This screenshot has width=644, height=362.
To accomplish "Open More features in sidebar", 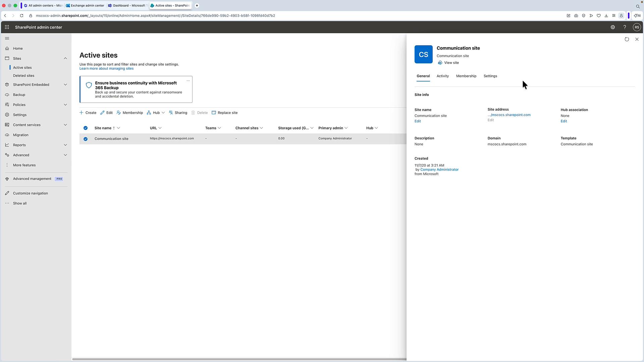I will pos(24,165).
